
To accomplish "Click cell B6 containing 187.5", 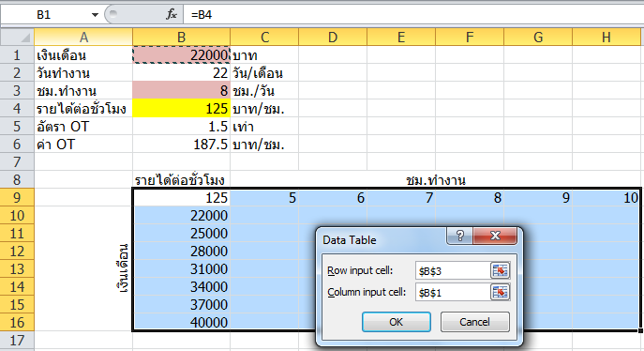I will (x=181, y=144).
